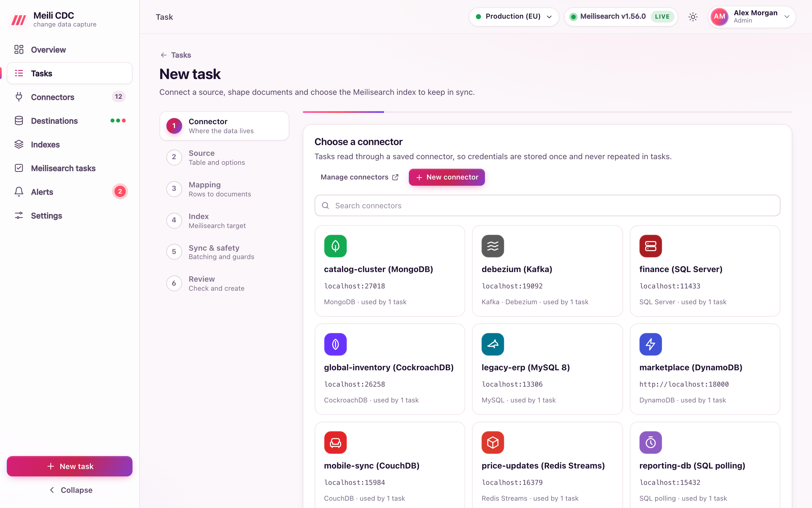This screenshot has width=812, height=508.
Task: Open the Manage connectors link
Action: click(x=359, y=177)
